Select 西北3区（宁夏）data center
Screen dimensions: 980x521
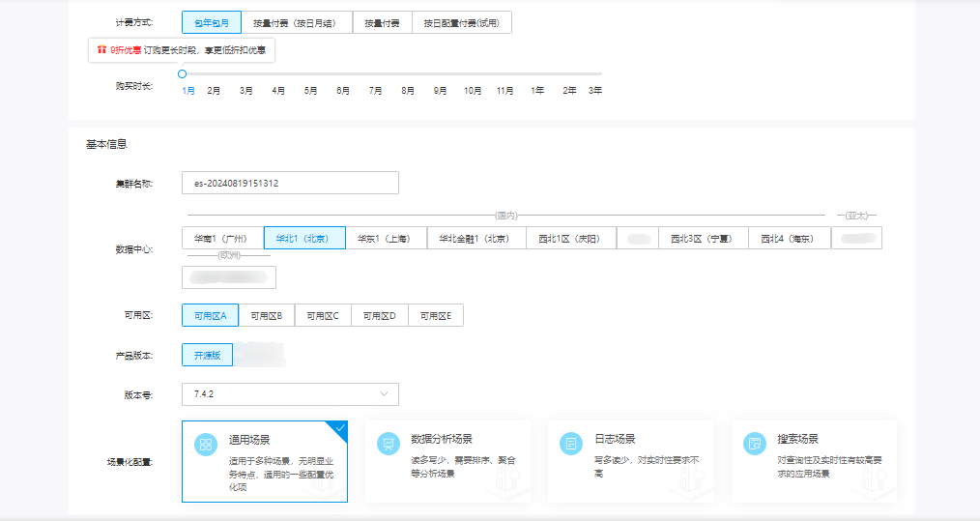[703, 238]
